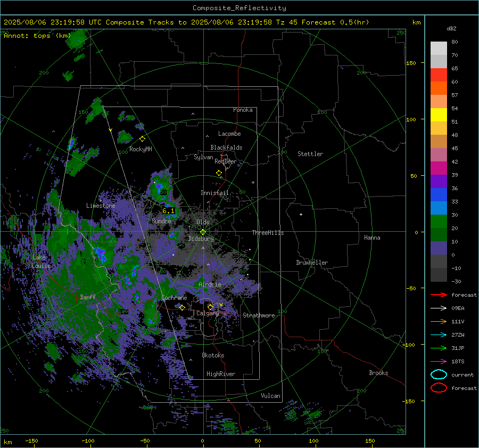The width and height of the screenshot is (479, 448).
Task: Click the 6.1 storm top annotation
Action: [x=168, y=211]
